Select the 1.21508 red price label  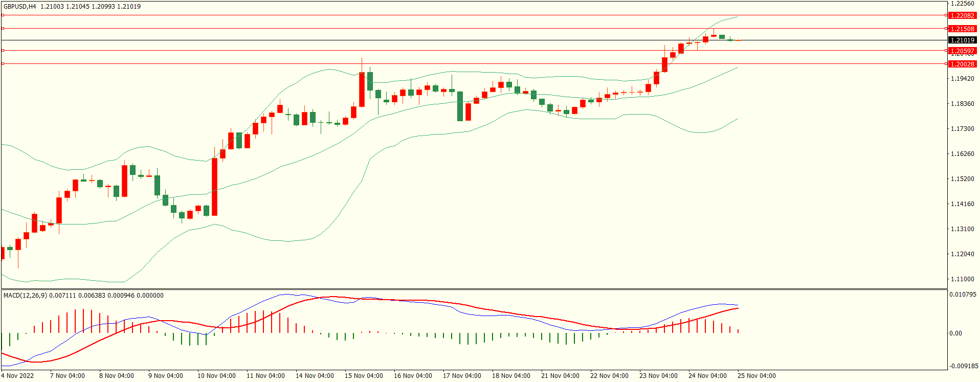962,29
